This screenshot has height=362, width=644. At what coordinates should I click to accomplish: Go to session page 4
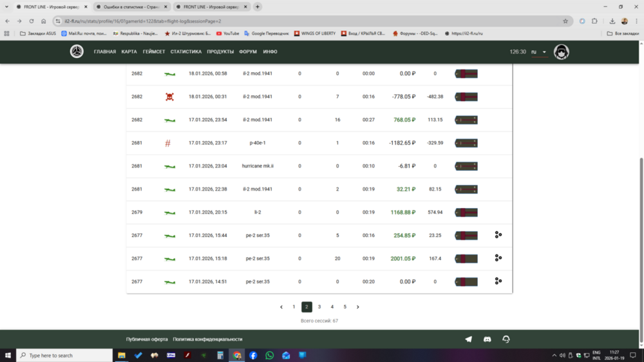332,307
